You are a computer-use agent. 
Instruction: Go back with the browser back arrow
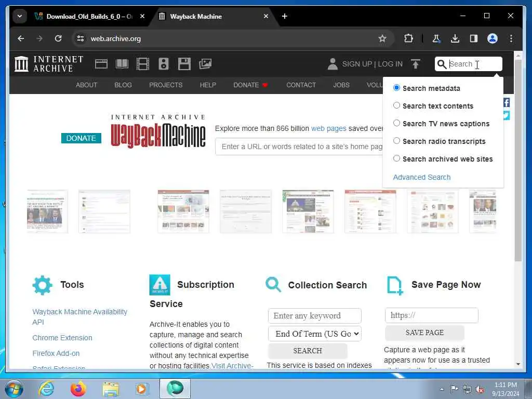[x=21, y=38]
